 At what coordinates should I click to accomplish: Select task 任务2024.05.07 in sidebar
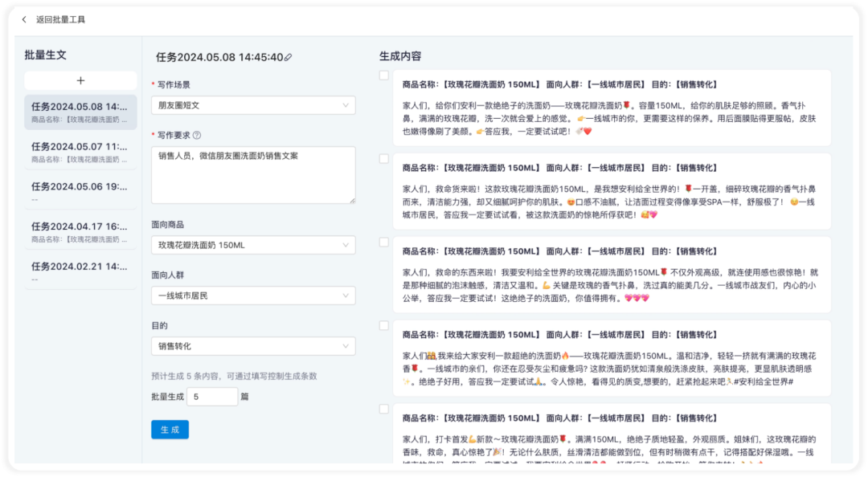click(81, 153)
